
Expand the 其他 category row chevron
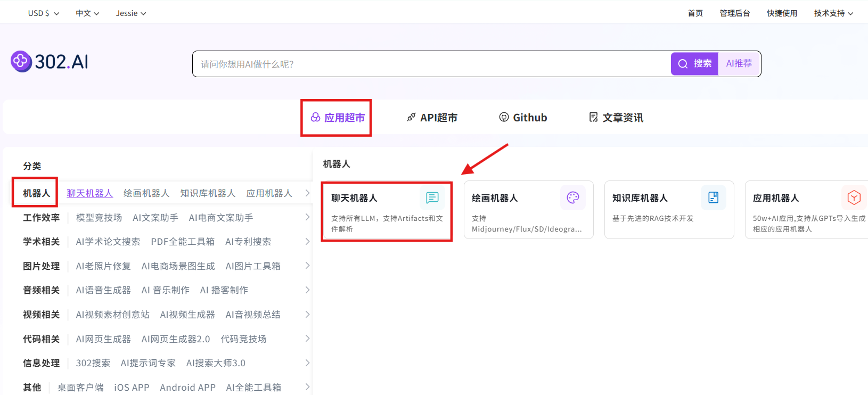307,387
